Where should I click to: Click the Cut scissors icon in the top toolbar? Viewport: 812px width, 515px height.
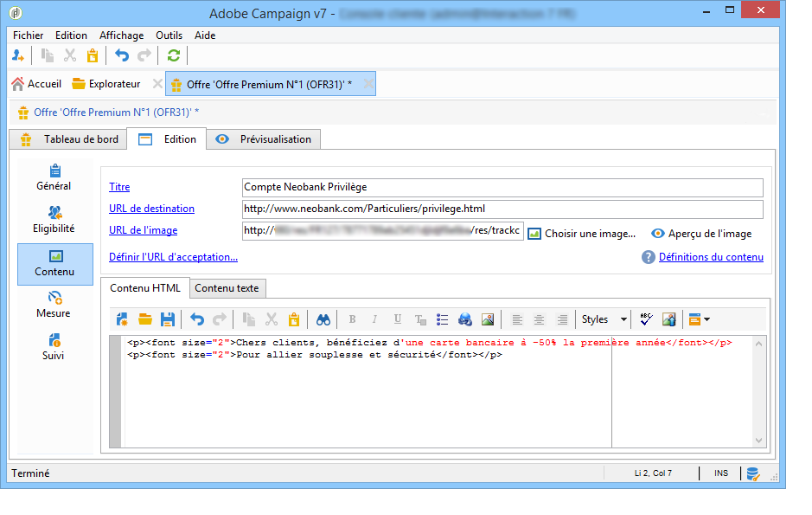70,55
